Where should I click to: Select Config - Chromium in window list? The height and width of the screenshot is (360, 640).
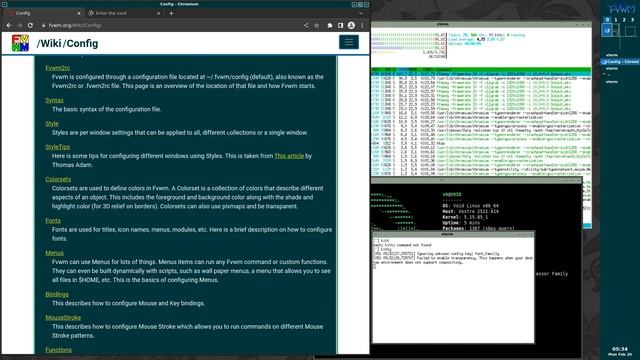coord(620,62)
